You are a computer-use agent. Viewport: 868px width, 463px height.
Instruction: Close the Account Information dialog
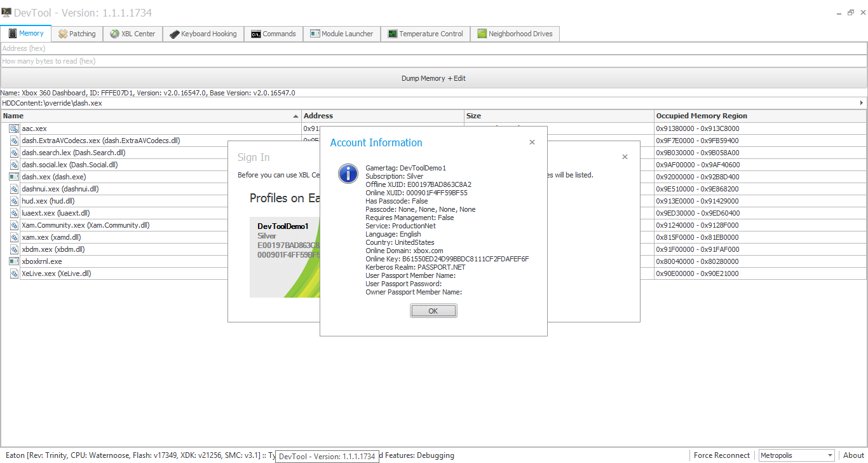pos(532,142)
